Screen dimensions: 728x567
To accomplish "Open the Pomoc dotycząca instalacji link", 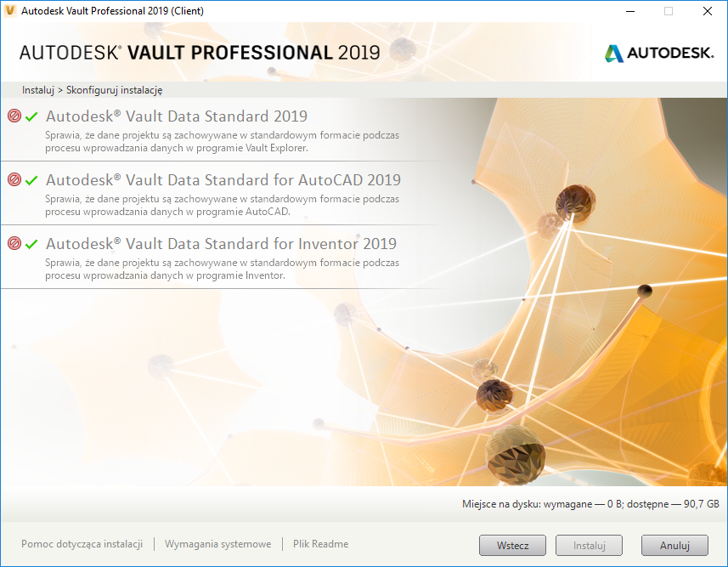I will pos(82,544).
